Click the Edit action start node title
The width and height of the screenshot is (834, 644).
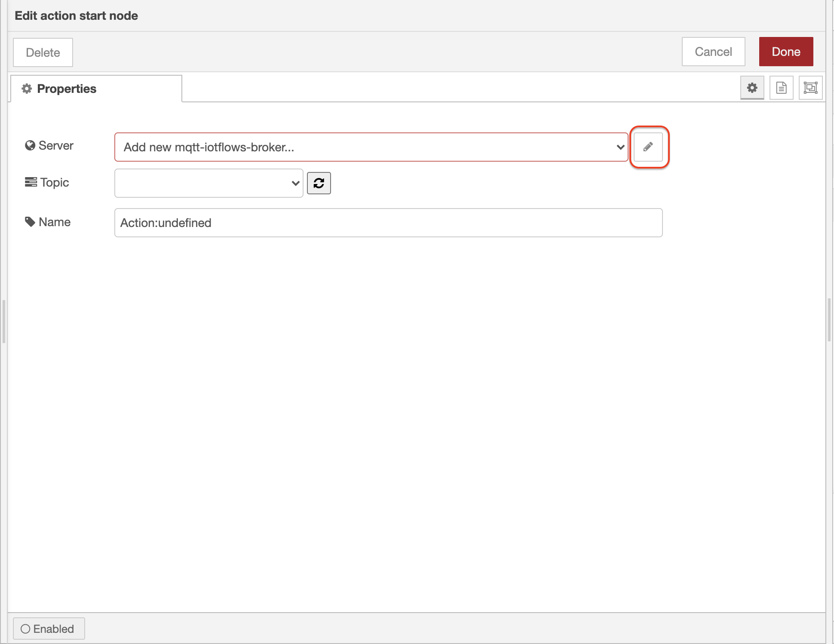point(76,15)
